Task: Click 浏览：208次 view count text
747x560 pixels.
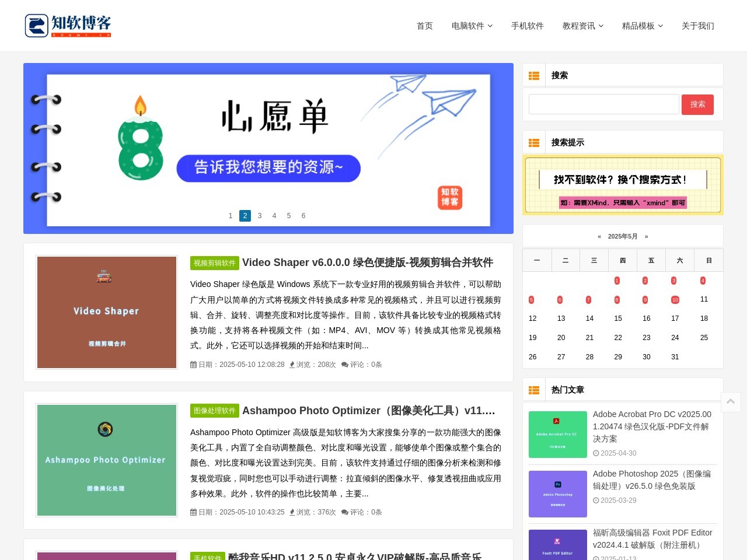Action: [x=316, y=365]
